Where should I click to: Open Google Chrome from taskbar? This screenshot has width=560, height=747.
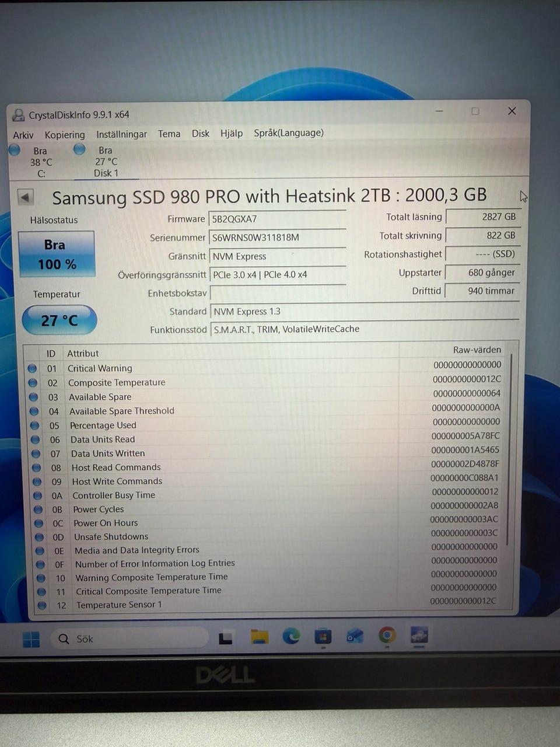[x=387, y=635]
